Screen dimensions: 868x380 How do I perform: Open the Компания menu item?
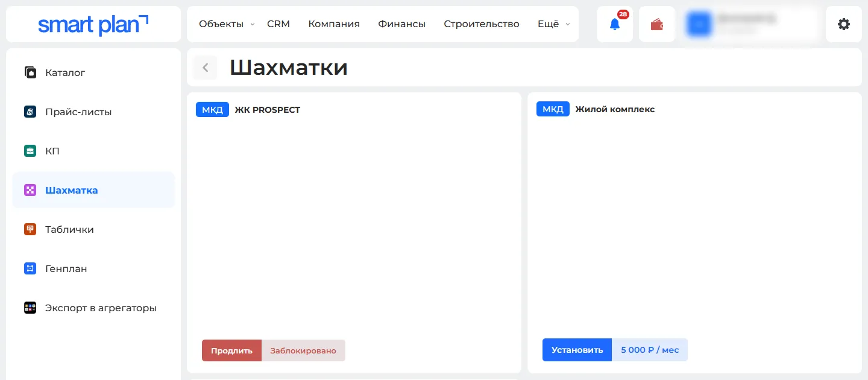pyautogui.click(x=334, y=24)
